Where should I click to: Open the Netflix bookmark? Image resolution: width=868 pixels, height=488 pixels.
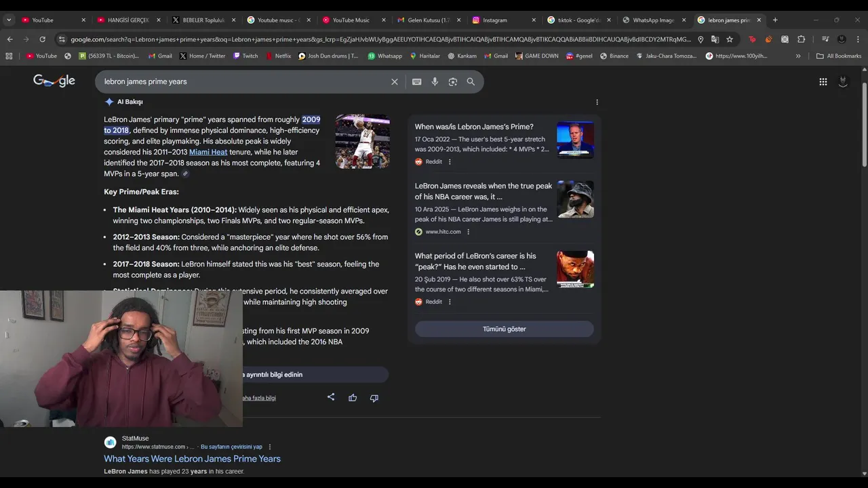[x=278, y=56]
